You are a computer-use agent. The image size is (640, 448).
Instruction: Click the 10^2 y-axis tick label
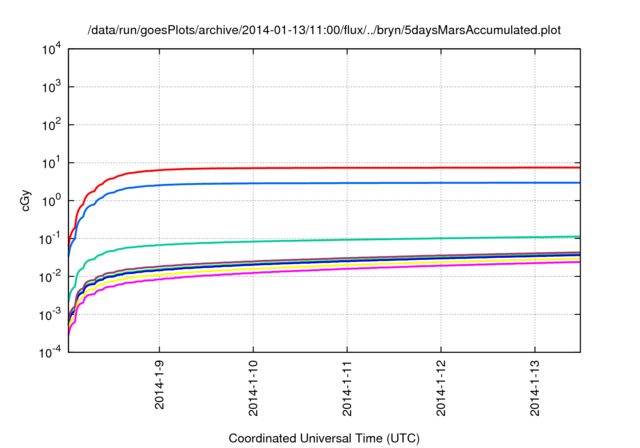pos(51,124)
